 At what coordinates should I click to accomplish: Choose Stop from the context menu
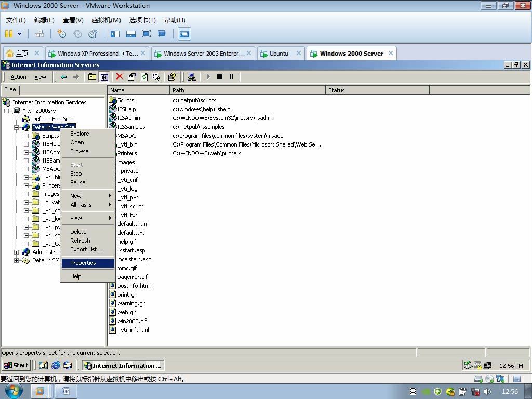point(88,174)
